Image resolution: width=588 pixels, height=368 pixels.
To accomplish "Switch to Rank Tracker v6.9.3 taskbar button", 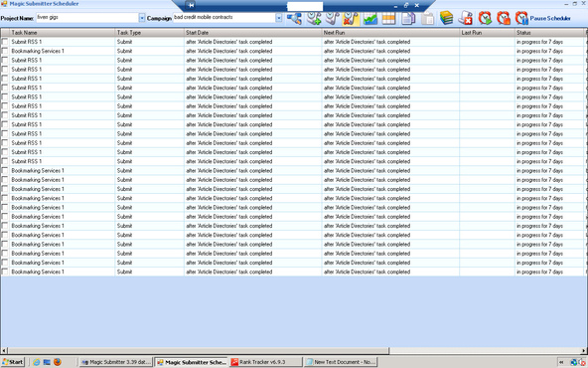I will [266, 362].
